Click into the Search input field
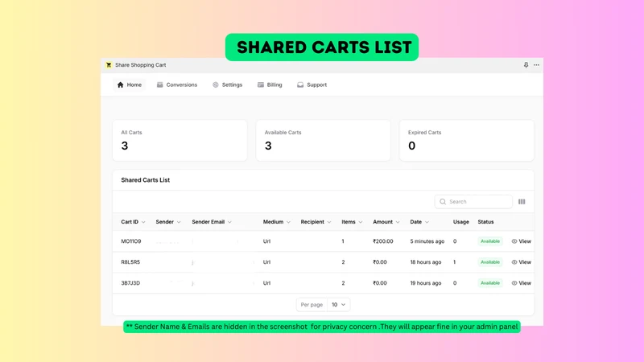644x362 pixels. tap(473, 202)
